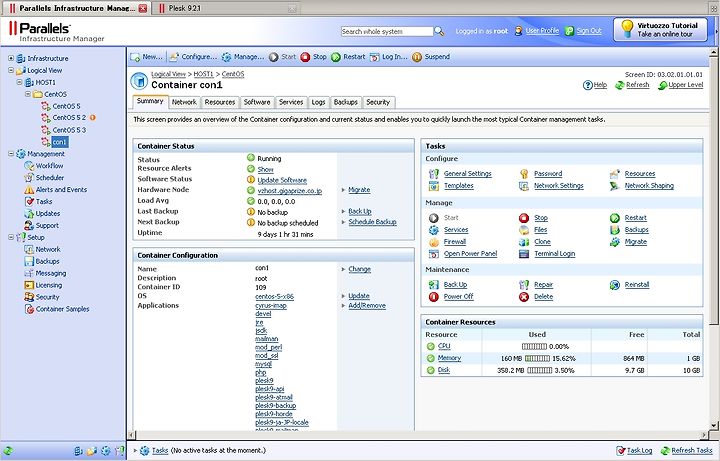Click the Power Off red icon
This screenshot has height=461, width=720.
pyautogui.click(x=433, y=297)
